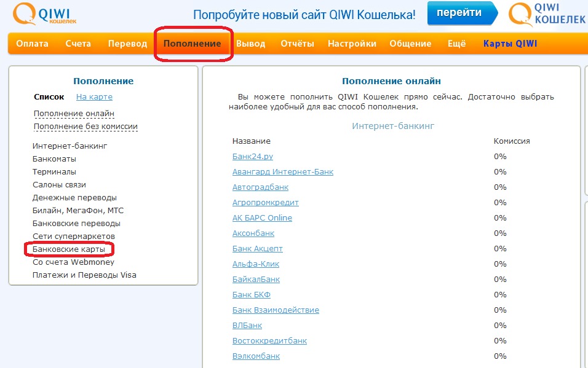Select Банковские карты in sidebar
The image size is (588, 368).
click(69, 249)
